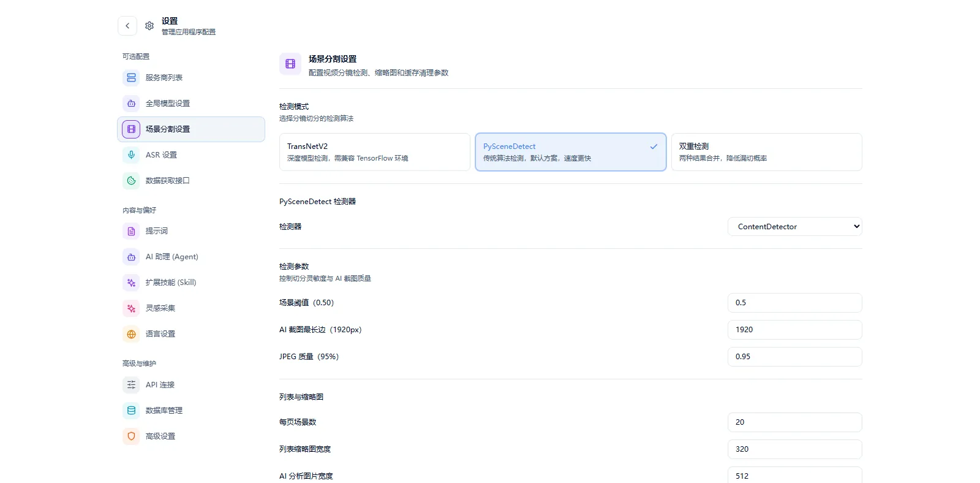Click the back arrow button
Screen dimensions: 980x483
(127, 26)
